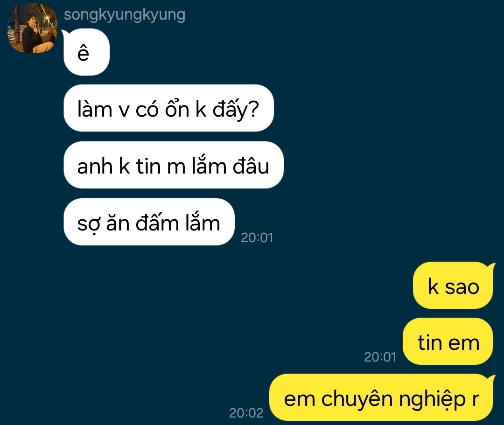Click the word "sao" in the yellow bubble
This screenshot has width=504, height=425.
[462, 287]
